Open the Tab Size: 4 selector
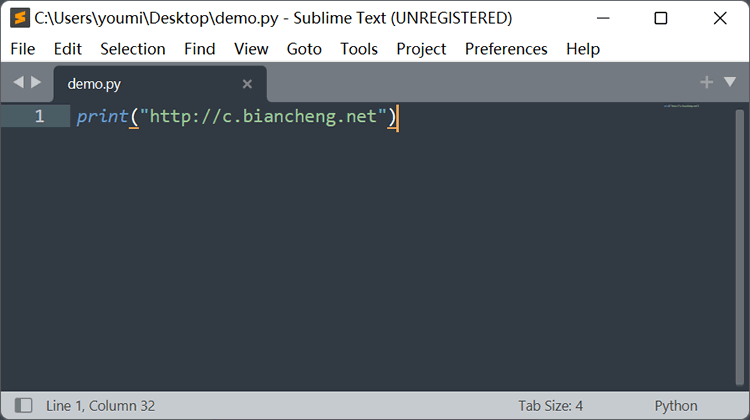The image size is (750, 420). pos(551,406)
